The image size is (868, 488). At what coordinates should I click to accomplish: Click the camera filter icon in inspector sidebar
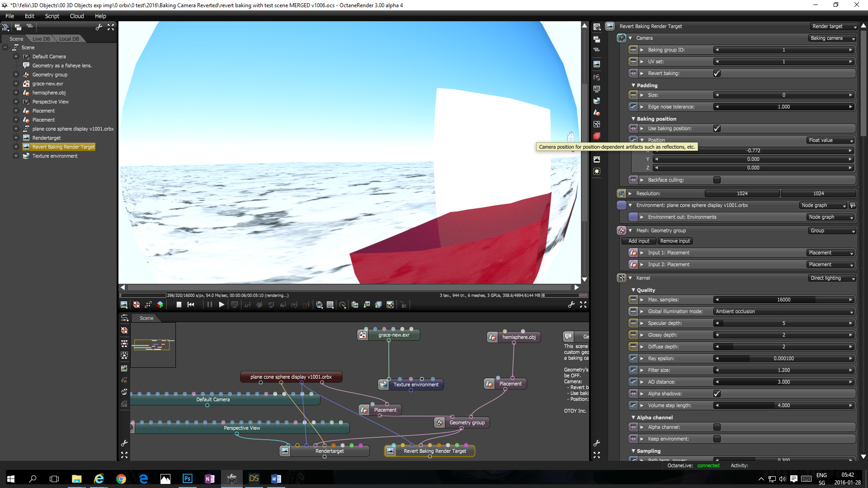click(597, 77)
